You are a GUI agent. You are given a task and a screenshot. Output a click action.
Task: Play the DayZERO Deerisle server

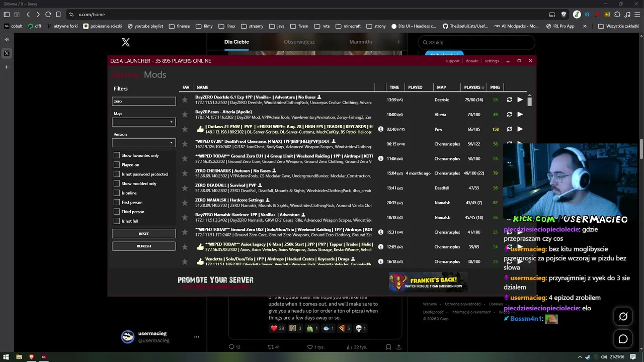tap(520, 100)
